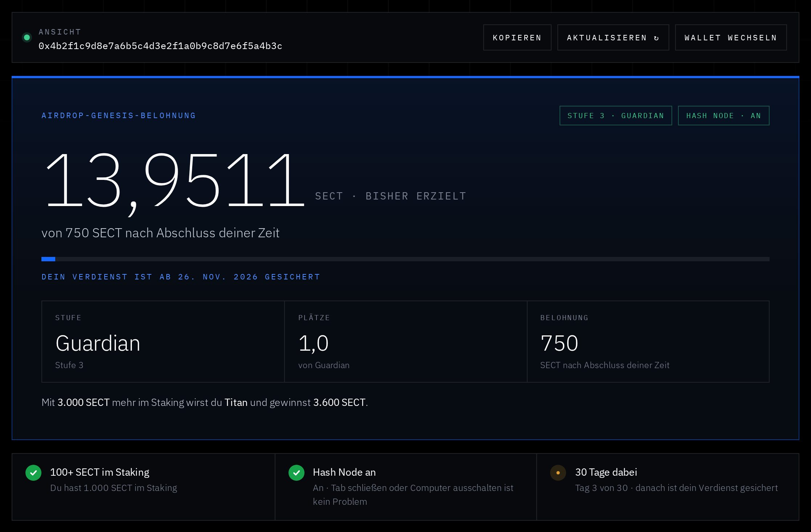Viewport: 811px width, 532px height.
Task: Click the ANSICHT label
Action: (60, 32)
